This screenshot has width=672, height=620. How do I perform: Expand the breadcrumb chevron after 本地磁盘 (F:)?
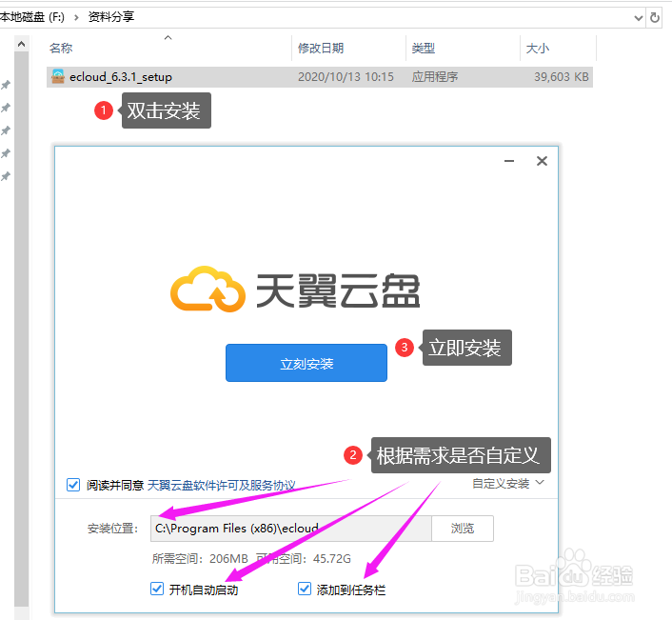[76, 17]
